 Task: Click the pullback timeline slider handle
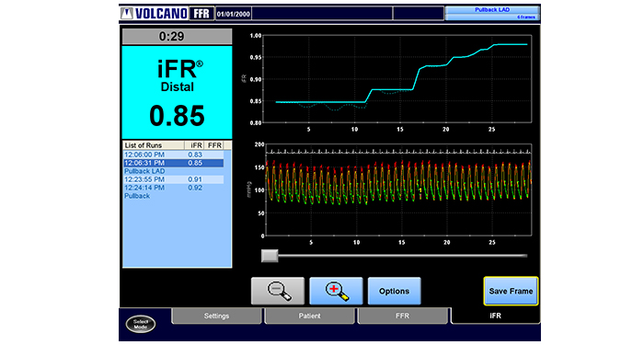coord(270,256)
